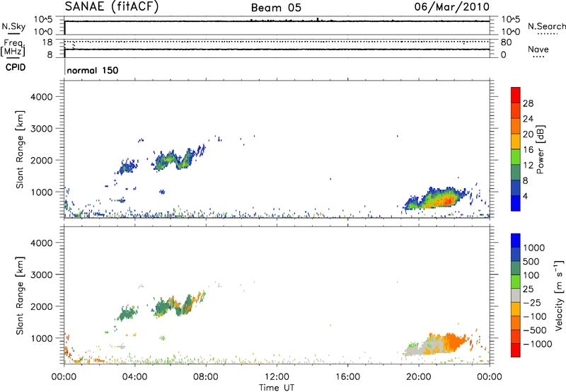Click the date label 06/Mar/2010
566x392 pixels.
coord(451,6)
